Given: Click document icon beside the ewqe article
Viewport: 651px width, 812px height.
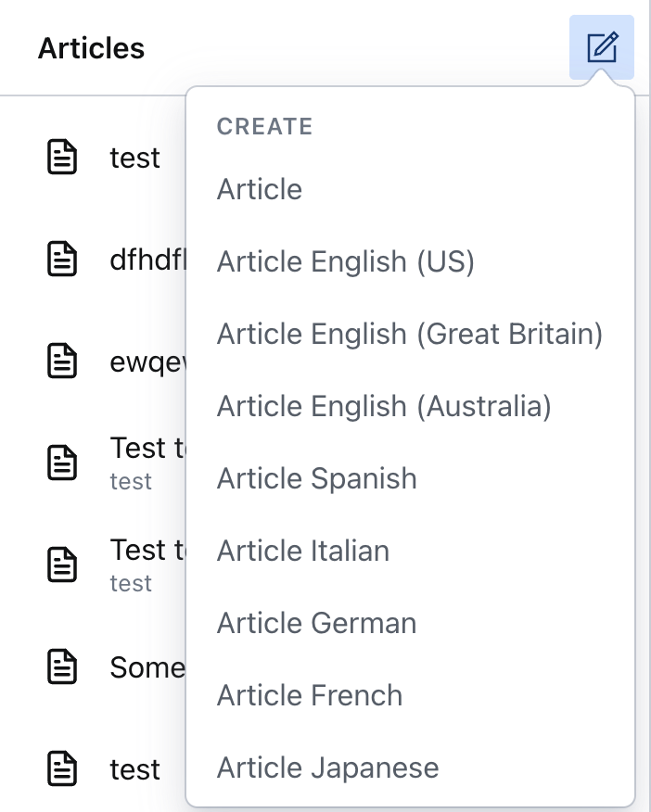Looking at the screenshot, I should click(x=62, y=361).
